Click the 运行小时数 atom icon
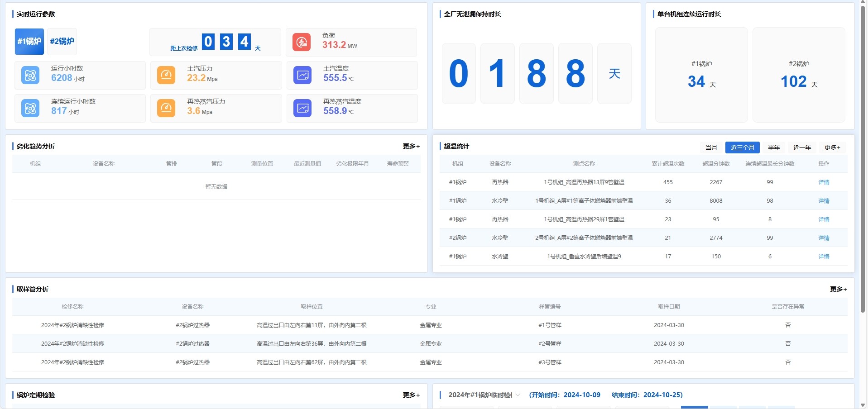This screenshot has height=409, width=868. pos(30,75)
